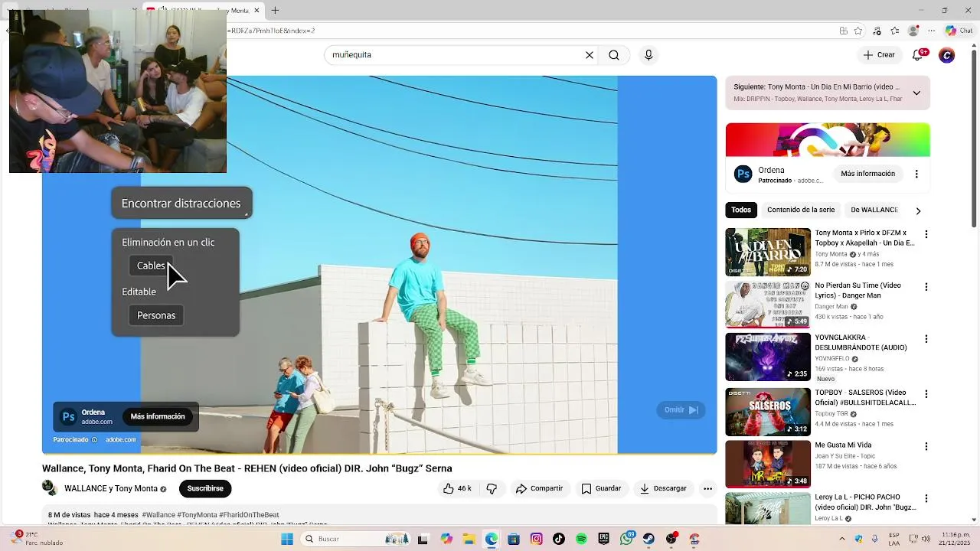
Task: Click the Windows taskbar Buscar box
Action: pyautogui.click(x=355, y=539)
